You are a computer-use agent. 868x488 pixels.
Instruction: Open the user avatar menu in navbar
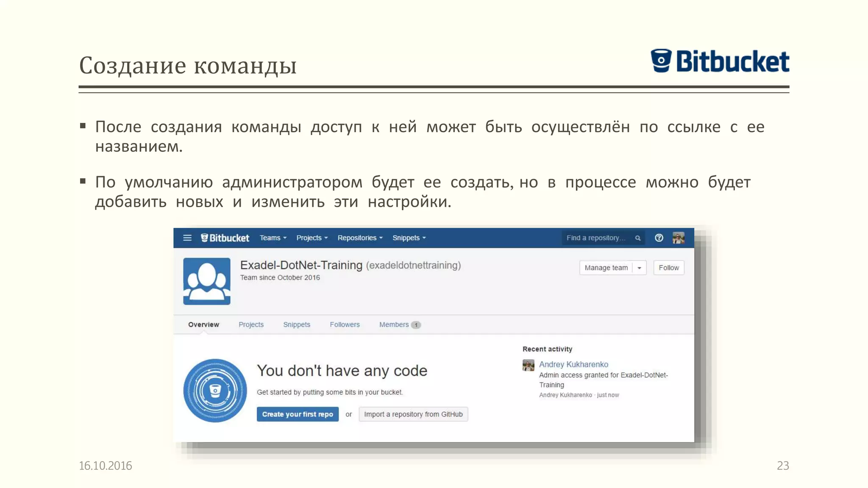pyautogui.click(x=678, y=238)
